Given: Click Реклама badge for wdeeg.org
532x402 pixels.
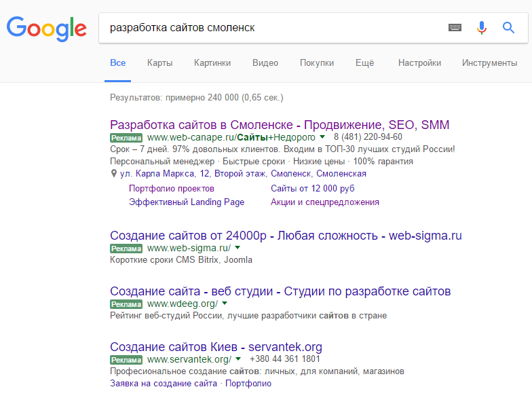Looking at the screenshot, I should (126, 304).
